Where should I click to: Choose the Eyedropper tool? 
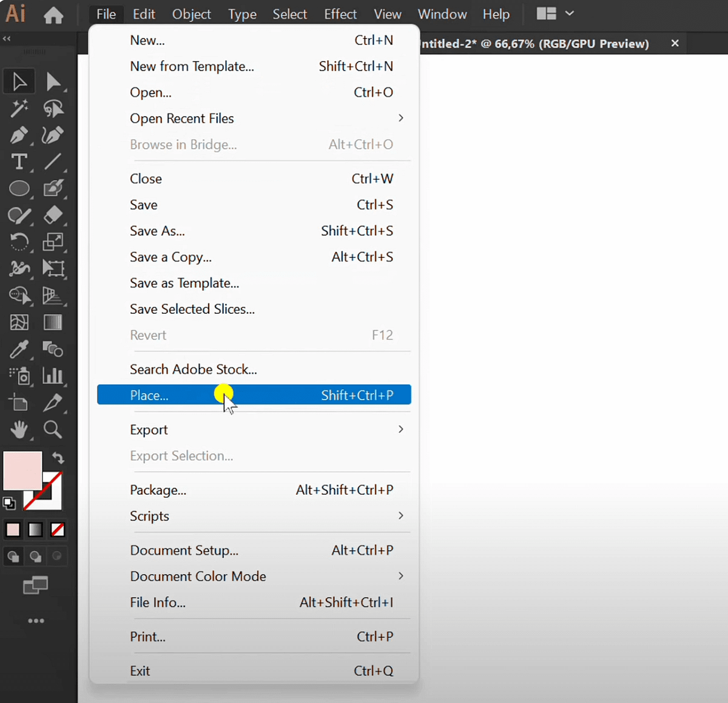[x=19, y=350]
